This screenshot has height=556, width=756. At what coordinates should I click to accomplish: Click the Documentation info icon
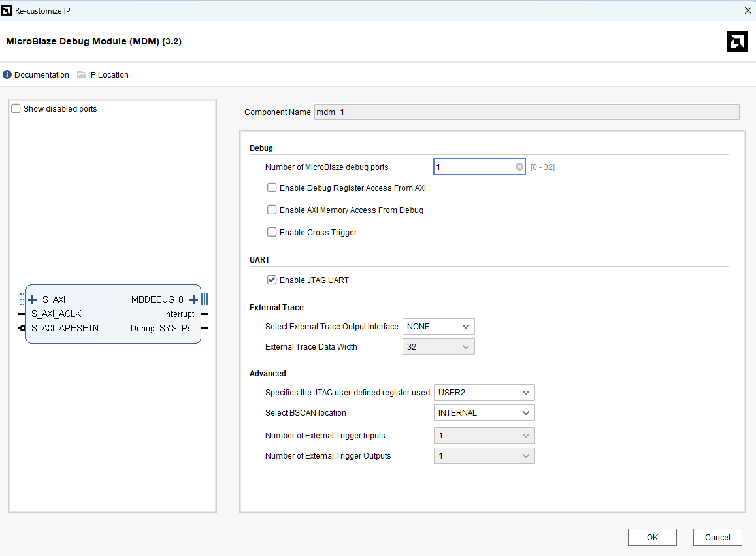pyautogui.click(x=7, y=75)
